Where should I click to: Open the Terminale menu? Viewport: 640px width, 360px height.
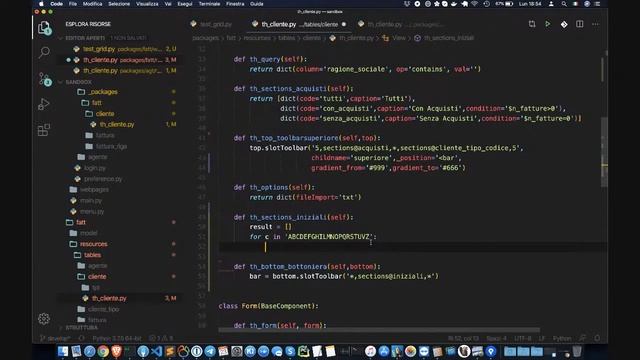209,4
